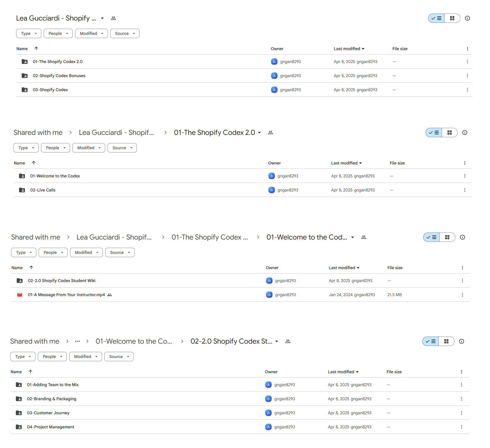Switch to grid layout in top panel

(452, 18)
